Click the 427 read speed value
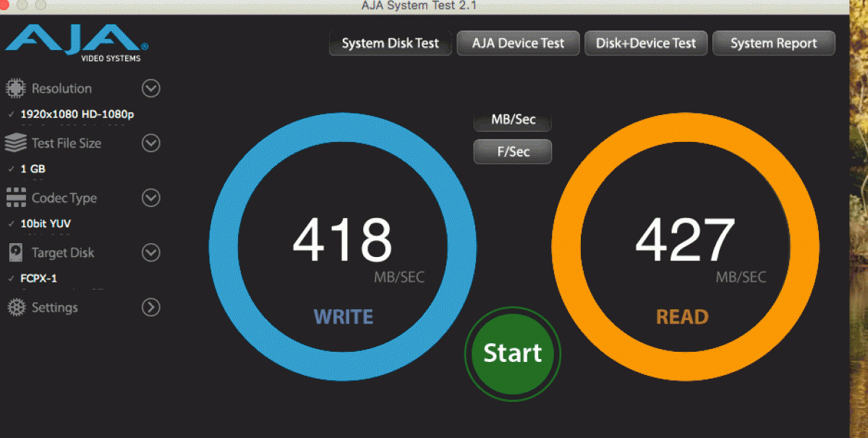Screen dimensions: 868x438 [x=685, y=240]
